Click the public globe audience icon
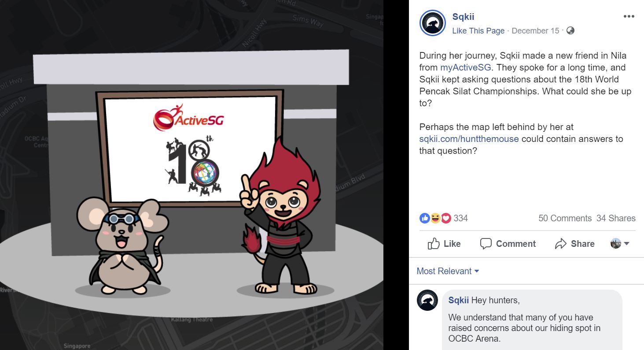Image resolution: width=644 pixels, height=350 pixels. [x=570, y=31]
